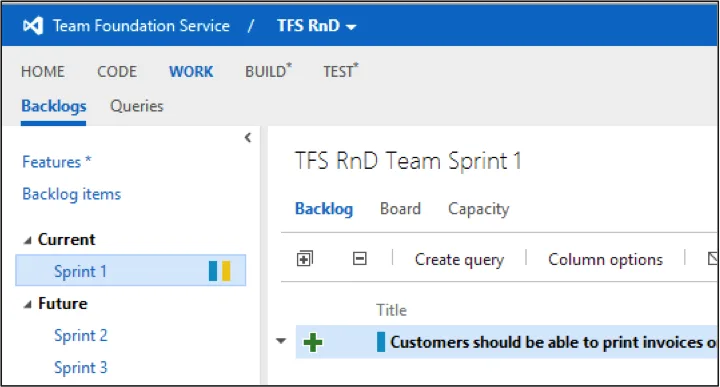
Task: Select Sprint 1 in the tree
Action: point(130,271)
